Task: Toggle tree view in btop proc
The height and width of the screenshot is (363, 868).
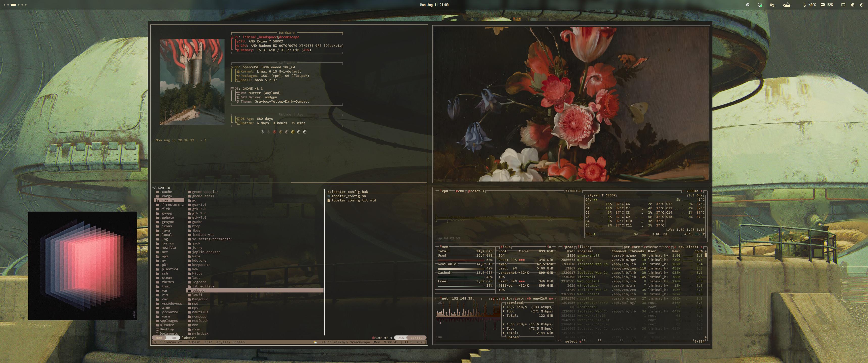Action: [x=666, y=247]
